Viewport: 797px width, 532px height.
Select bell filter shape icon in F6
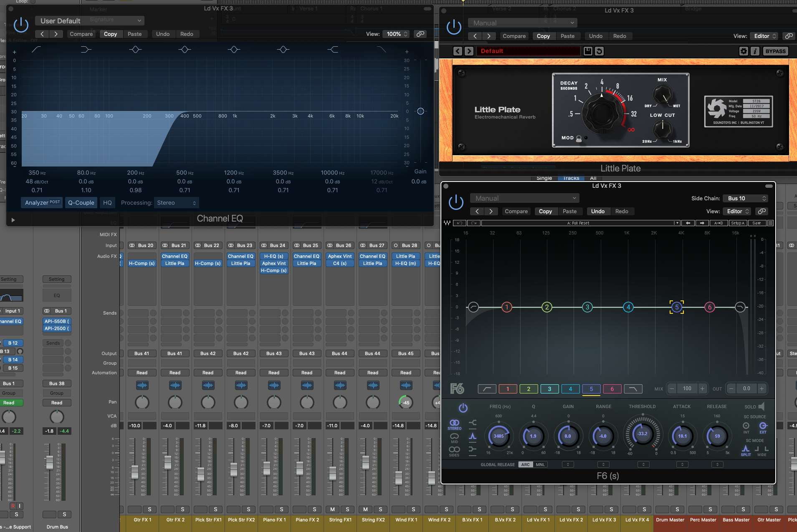[x=473, y=436]
